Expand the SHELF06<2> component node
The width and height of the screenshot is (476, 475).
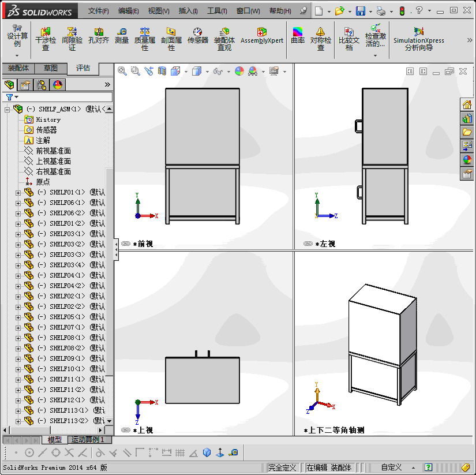18,214
